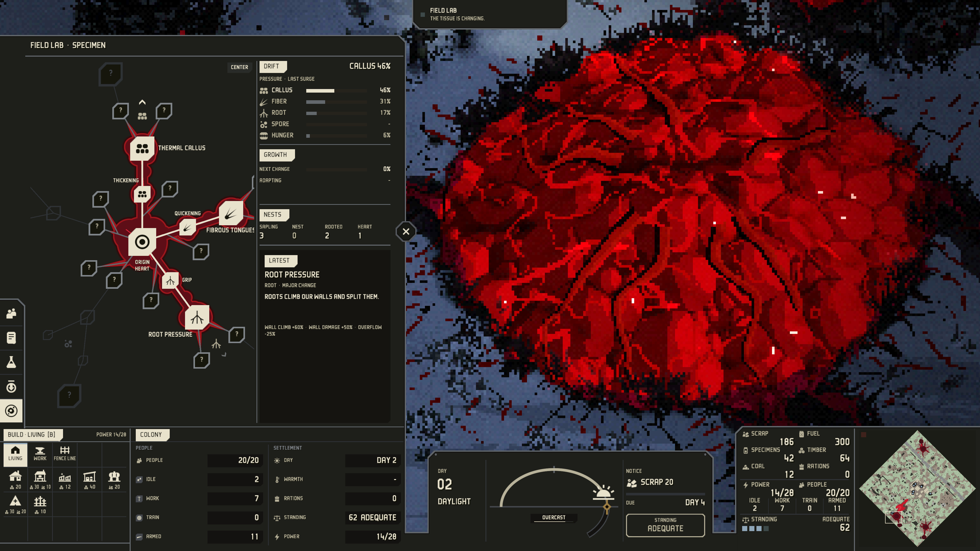Select the specimen target sidebar icon

tap(11, 411)
